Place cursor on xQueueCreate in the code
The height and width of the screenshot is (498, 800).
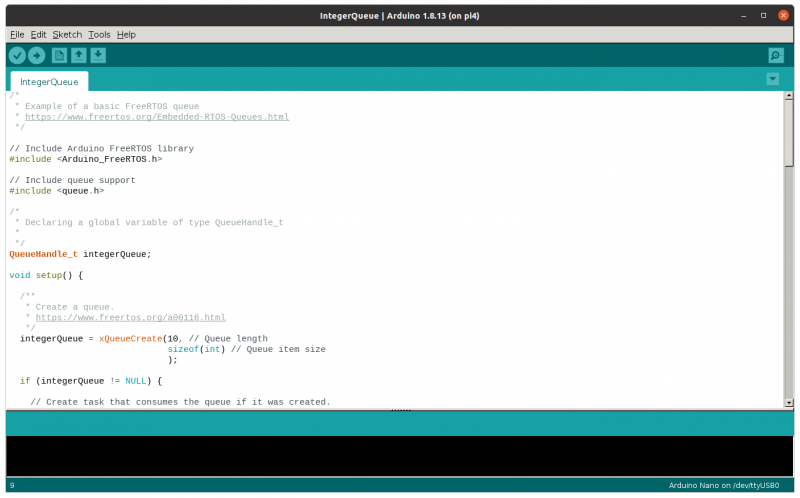pyautogui.click(x=130, y=339)
